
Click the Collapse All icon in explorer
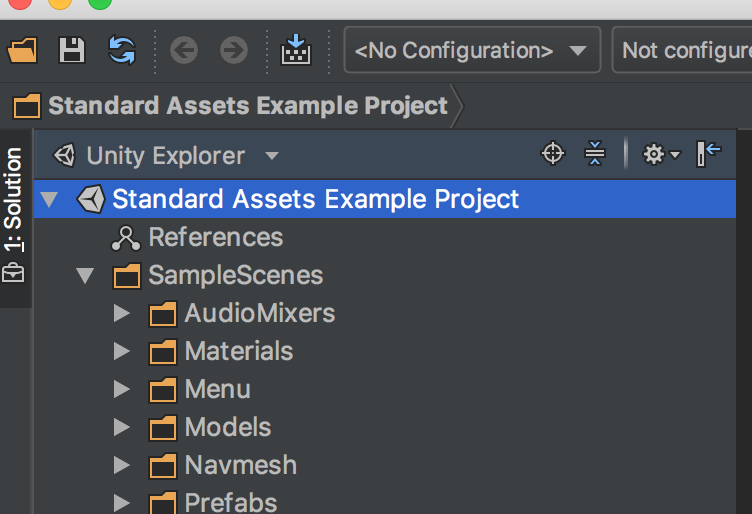pos(595,154)
